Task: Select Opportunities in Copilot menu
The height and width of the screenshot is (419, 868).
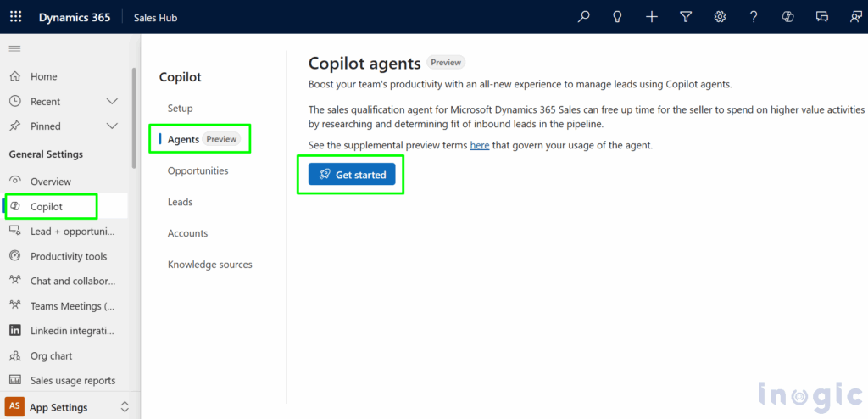Action: tap(198, 170)
